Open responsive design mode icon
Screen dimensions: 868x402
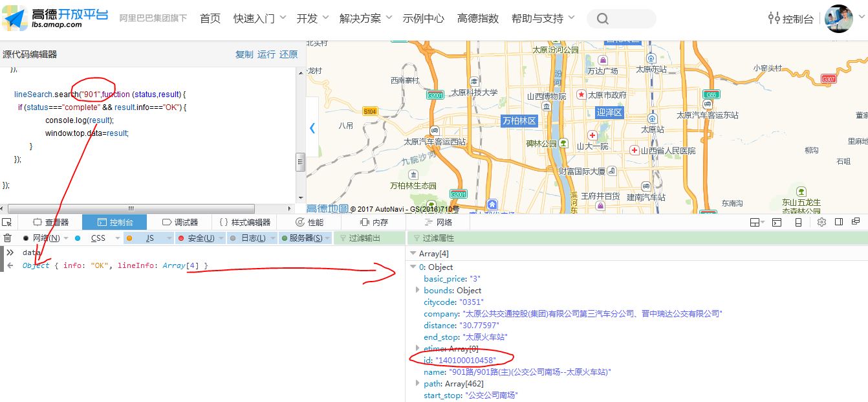[798, 222]
